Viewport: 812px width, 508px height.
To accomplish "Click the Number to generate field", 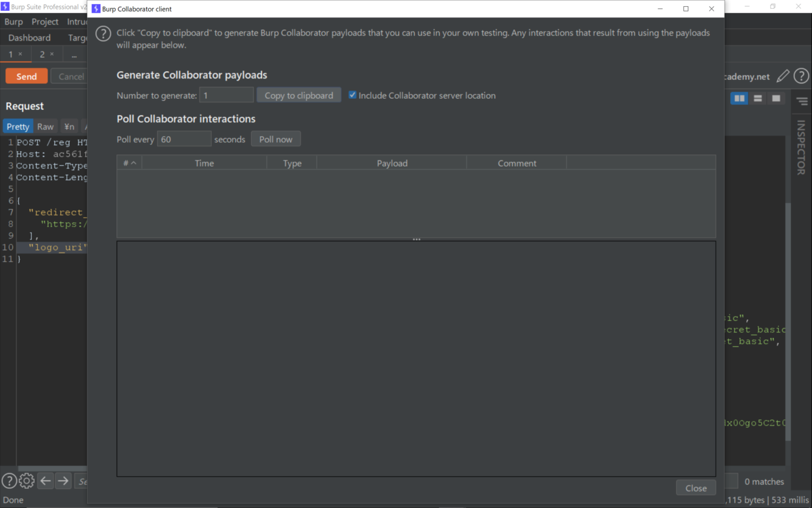I will pyautogui.click(x=227, y=96).
